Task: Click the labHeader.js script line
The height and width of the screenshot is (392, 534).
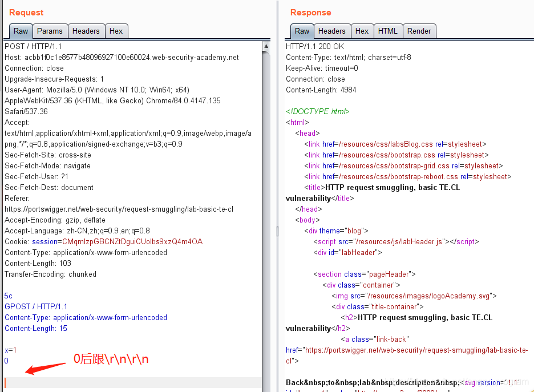Action: click(396, 242)
